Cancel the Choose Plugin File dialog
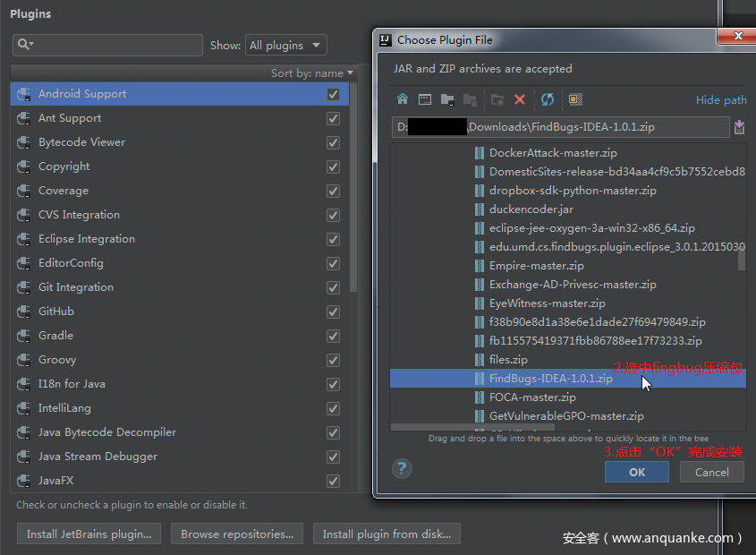This screenshot has height=555, width=756. [711, 472]
